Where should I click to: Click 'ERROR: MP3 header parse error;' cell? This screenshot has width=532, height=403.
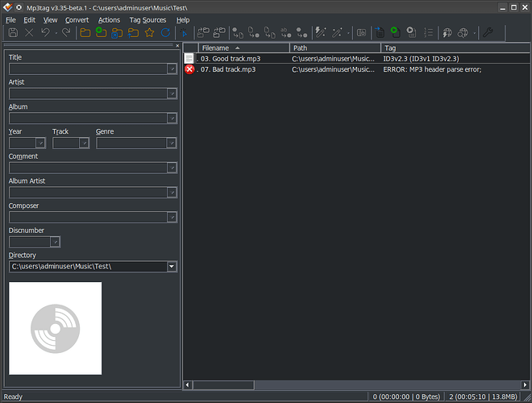(x=432, y=69)
